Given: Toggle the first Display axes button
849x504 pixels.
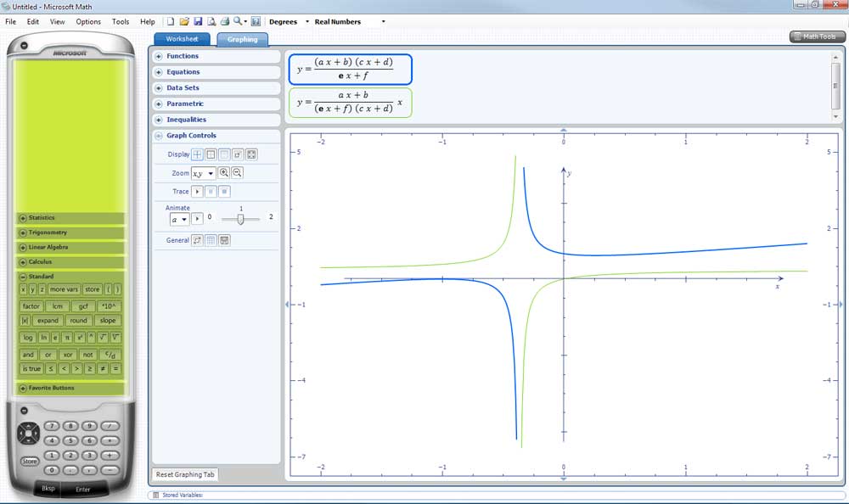Looking at the screenshot, I should coord(197,154).
